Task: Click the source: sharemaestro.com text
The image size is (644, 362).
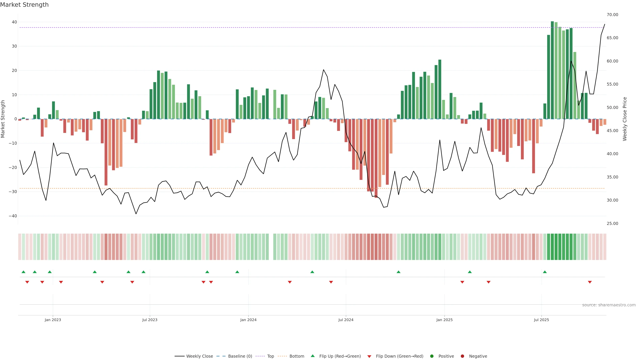Action: [609, 305]
